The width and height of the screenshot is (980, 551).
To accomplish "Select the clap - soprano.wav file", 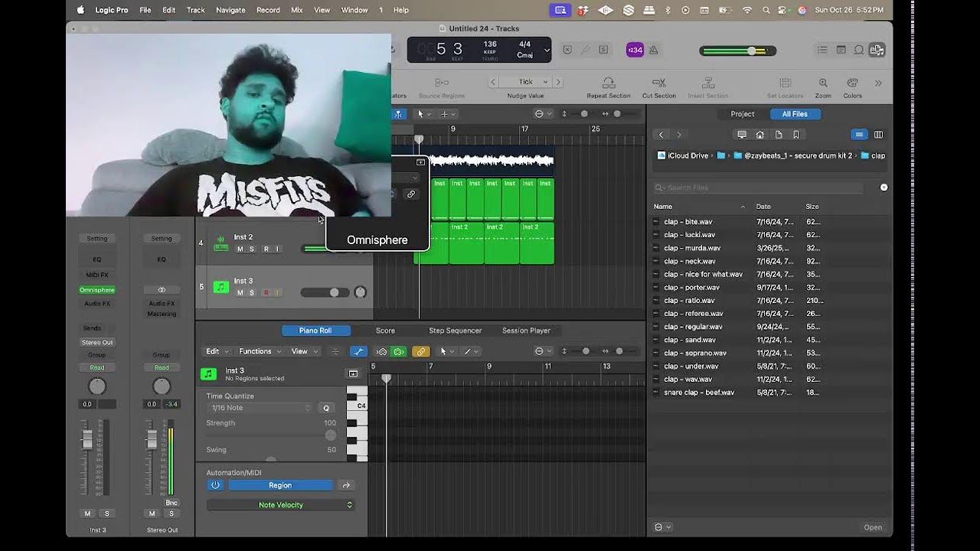I will [x=695, y=353].
